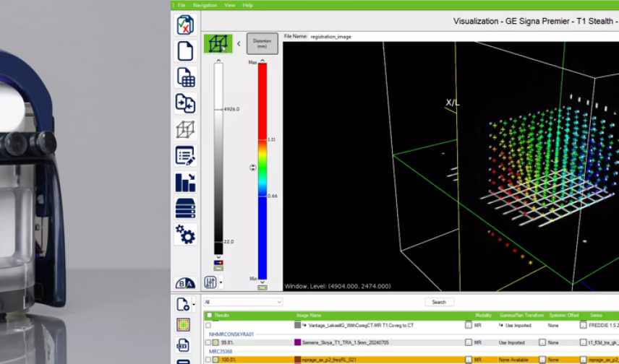
Task: Click the CSV export icon
Action: coord(183,345)
